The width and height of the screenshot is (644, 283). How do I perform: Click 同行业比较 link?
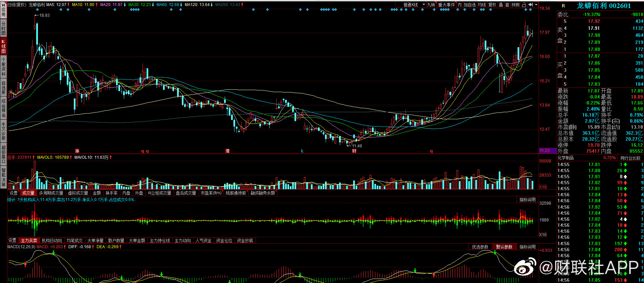pos(630,158)
